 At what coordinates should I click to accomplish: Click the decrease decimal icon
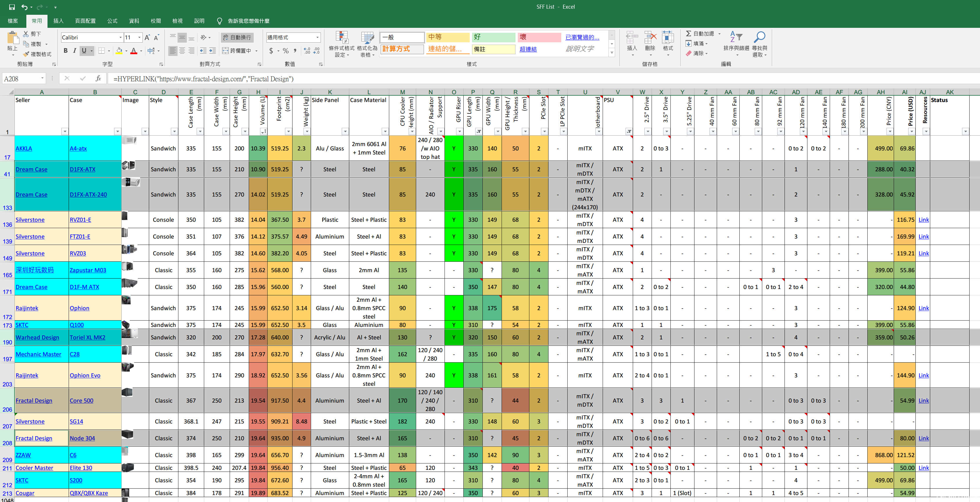click(x=317, y=51)
